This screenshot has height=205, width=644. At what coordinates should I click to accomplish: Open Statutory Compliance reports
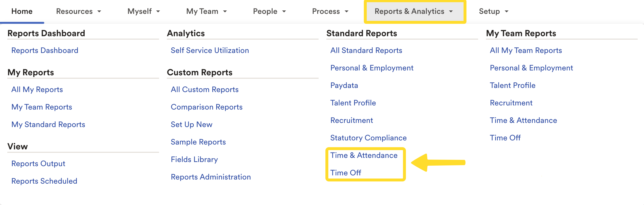(368, 138)
